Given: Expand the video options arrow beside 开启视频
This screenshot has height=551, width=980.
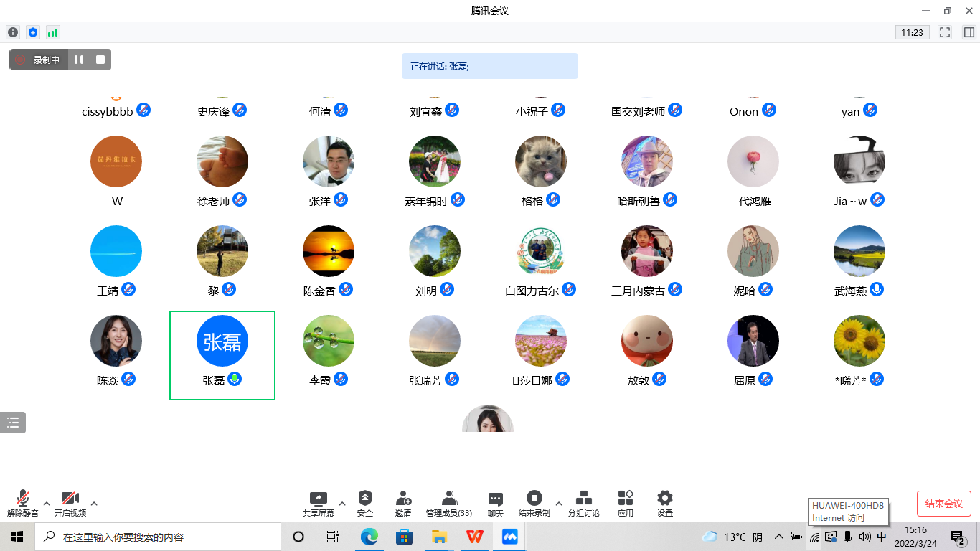Looking at the screenshot, I should (x=94, y=503).
